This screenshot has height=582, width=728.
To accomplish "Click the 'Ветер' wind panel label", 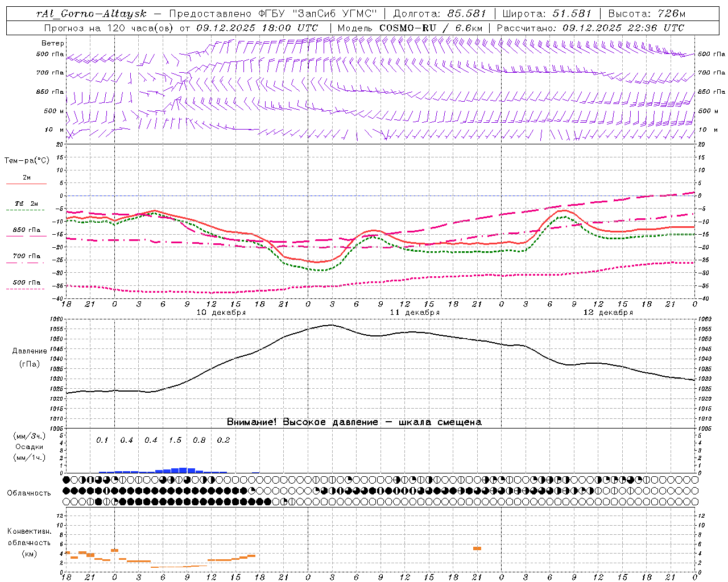I will point(53,43).
